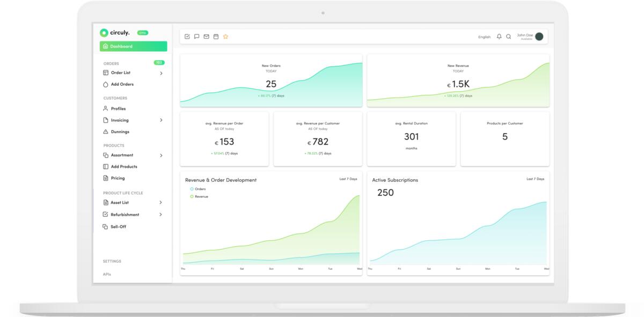This screenshot has width=644, height=317.
Task: Go to Add Products page
Action: point(123,167)
